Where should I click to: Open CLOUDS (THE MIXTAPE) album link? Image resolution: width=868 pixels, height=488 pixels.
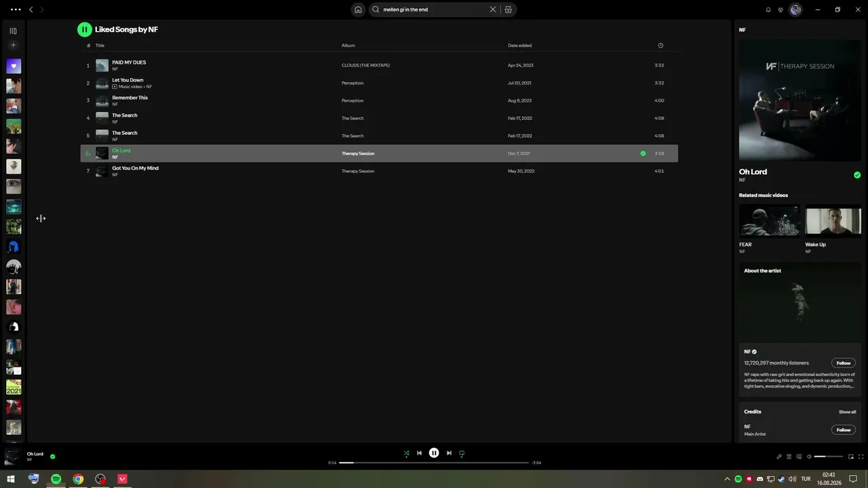pos(366,65)
